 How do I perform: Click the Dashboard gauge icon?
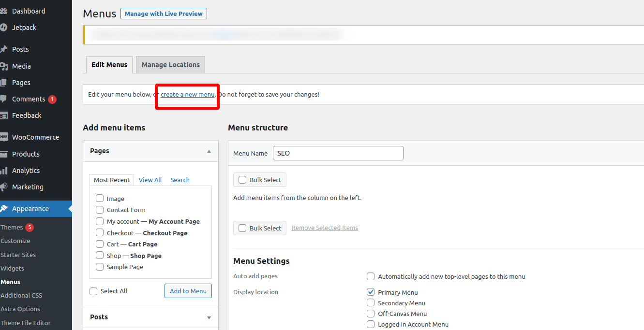pyautogui.click(x=3, y=11)
